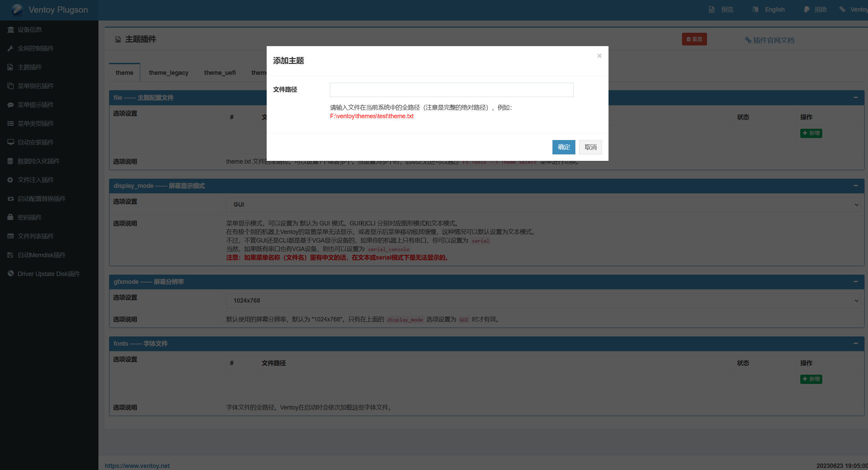Switch to the theme_legacy tab
This screenshot has width=868, height=470.
click(169, 73)
